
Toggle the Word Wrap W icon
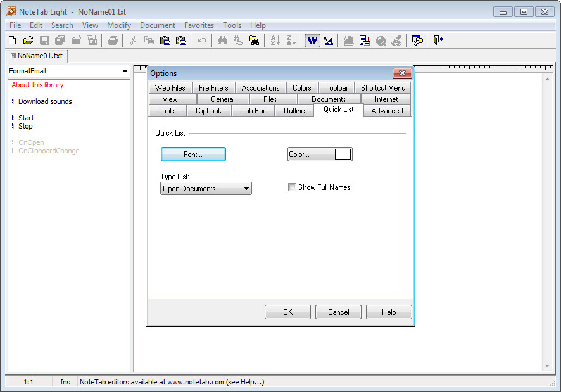coord(312,41)
